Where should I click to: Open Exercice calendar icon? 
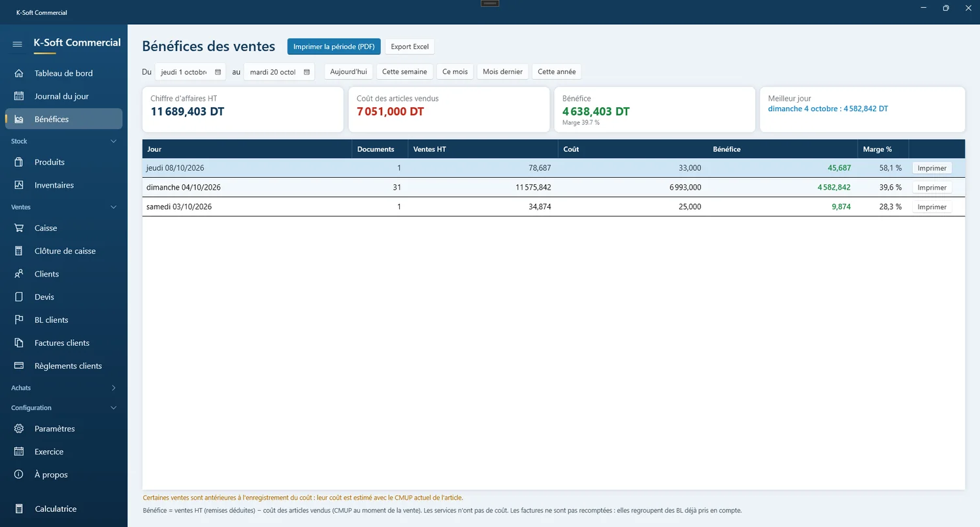[x=19, y=452]
